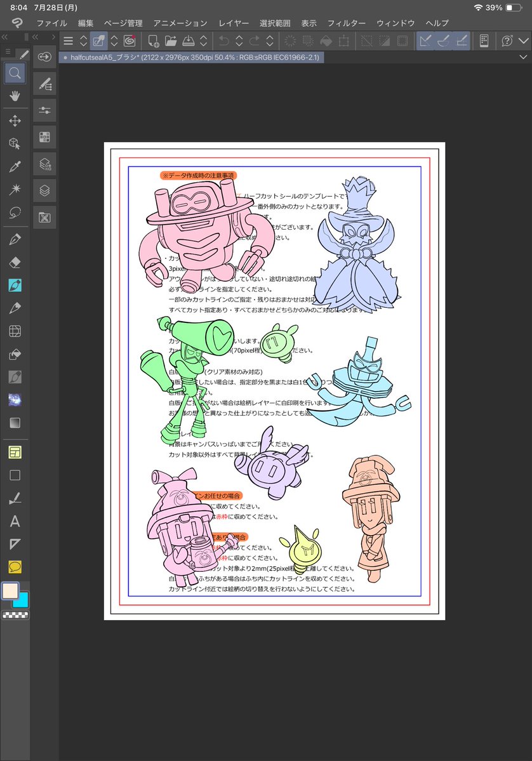The image size is (532, 761).
Task: Open the Quick Access palette icon
Action: (x=44, y=56)
